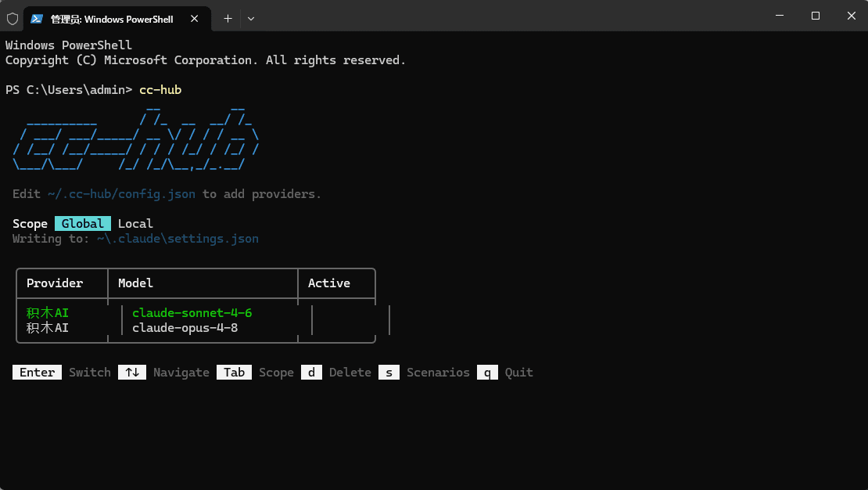The image size is (868, 490).
Task: Click the PS C:\Users\admin> prompt
Action: pos(69,90)
